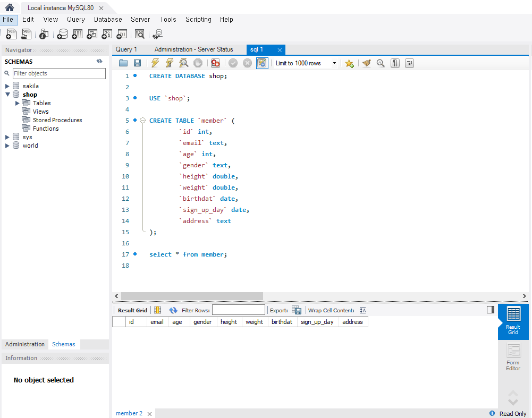Create a new schema icon in main toolbar
This screenshot has height=418, width=532.
click(62, 34)
